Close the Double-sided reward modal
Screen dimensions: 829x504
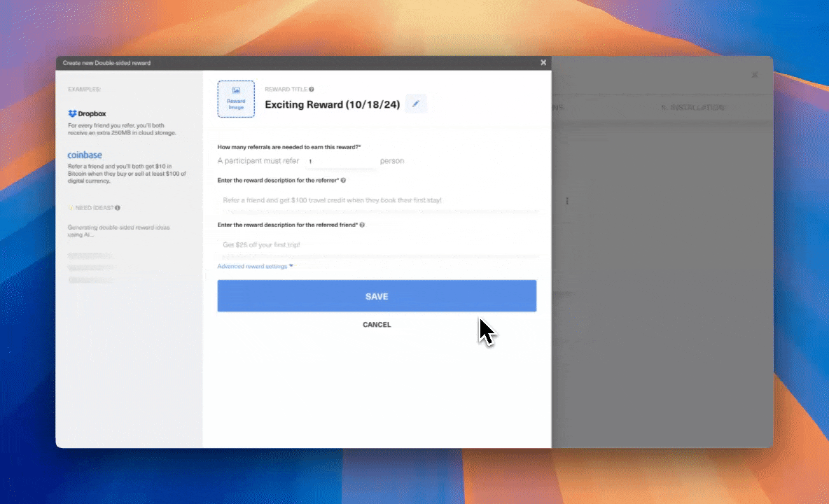543,62
